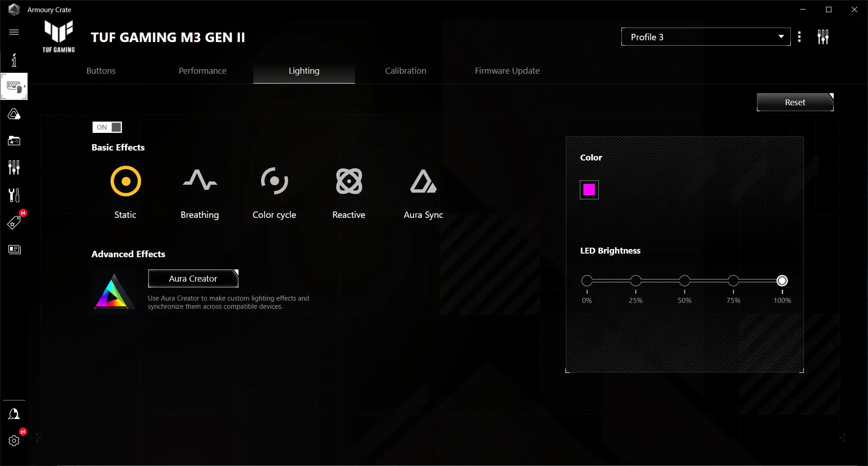Open Scenario Profiles sliders icon in the sidebar
The height and width of the screenshot is (466, 868).
[x=14, y=168]
